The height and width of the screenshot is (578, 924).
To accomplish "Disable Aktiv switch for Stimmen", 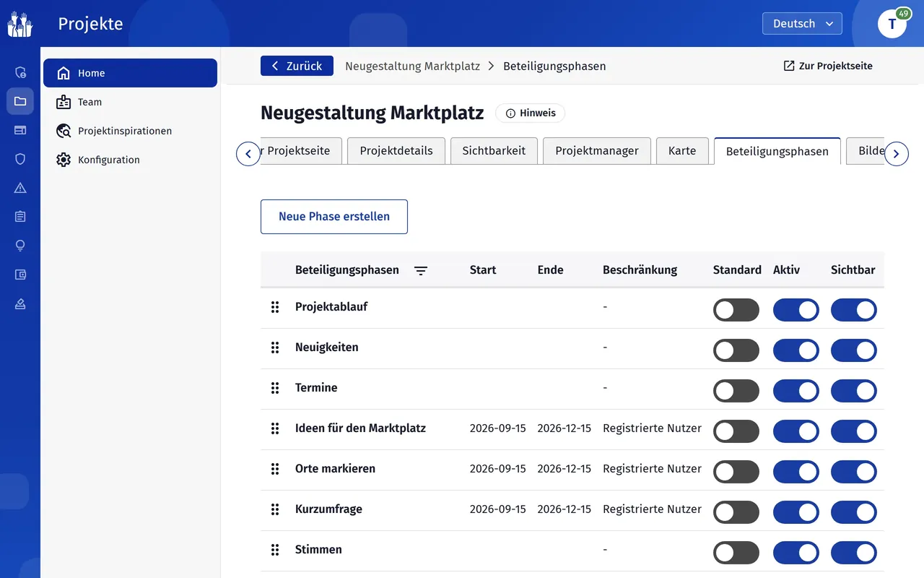I will pos(796,553).
